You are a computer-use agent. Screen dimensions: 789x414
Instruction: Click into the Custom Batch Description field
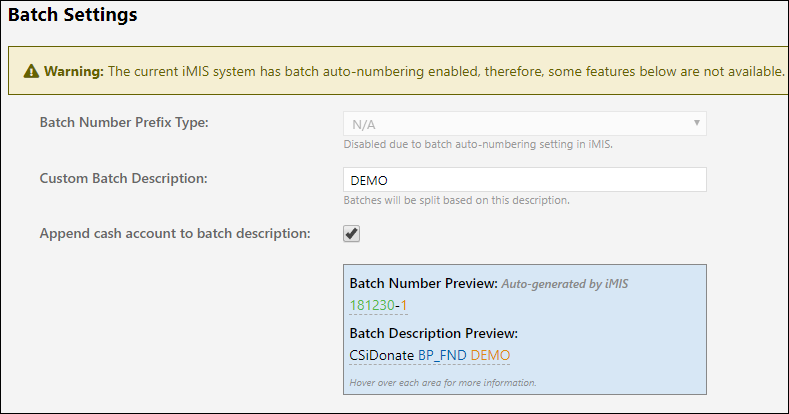pos(524,180)
